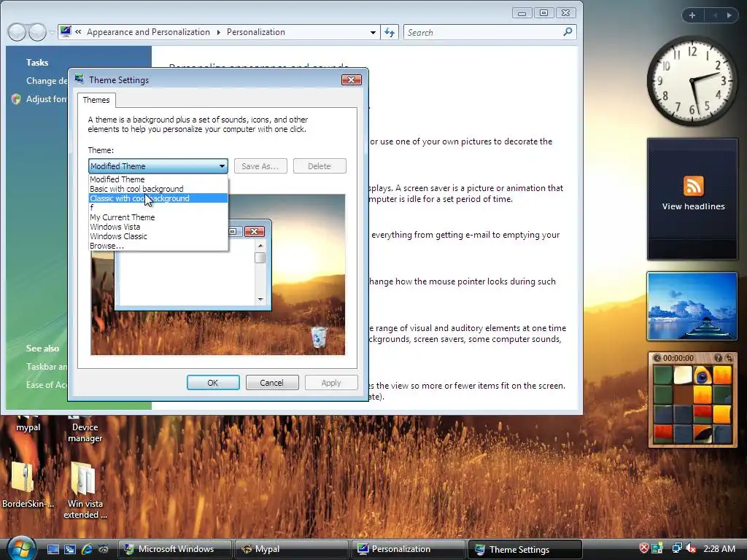This screenshot has height=560, width=747.
Task: Choose Browse... in theme list
Action: 158,246
